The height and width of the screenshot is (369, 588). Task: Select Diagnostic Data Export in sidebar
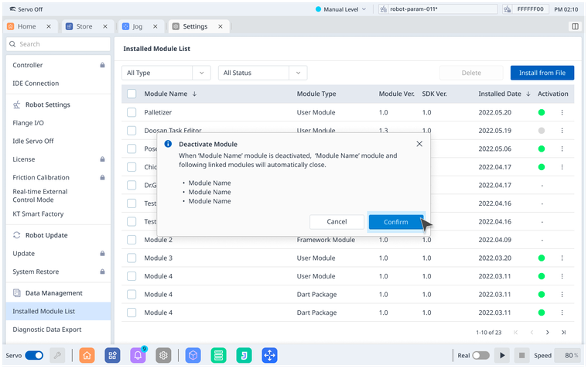46,329
